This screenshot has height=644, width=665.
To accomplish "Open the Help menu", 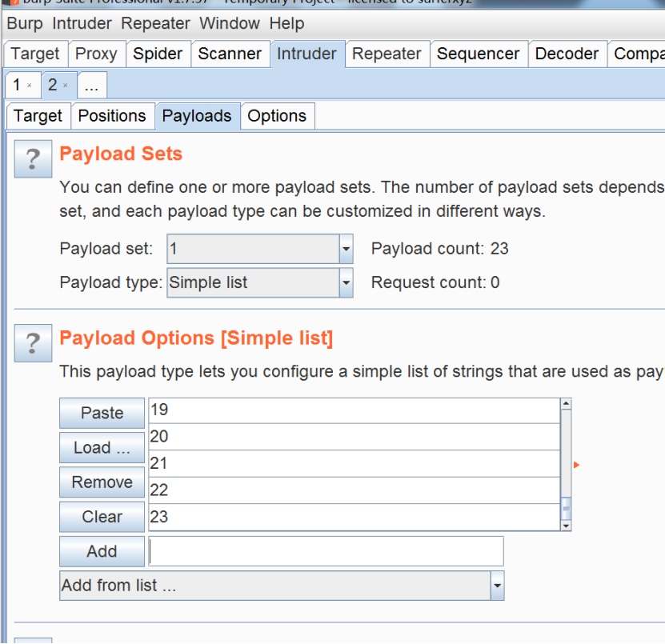I will pos(286,23).
